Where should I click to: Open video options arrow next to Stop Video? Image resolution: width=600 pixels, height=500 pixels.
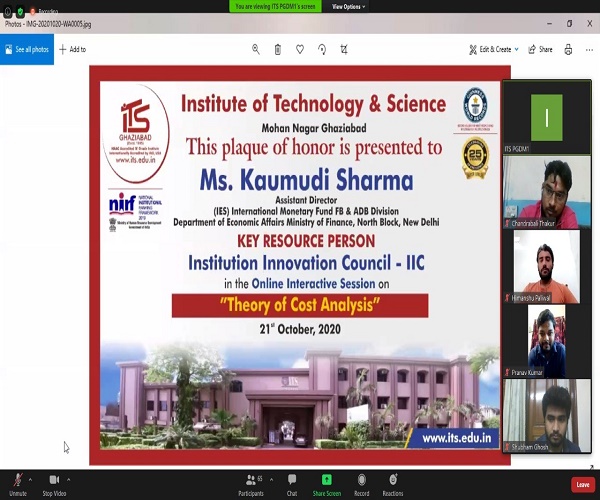[x=68, y=479]
